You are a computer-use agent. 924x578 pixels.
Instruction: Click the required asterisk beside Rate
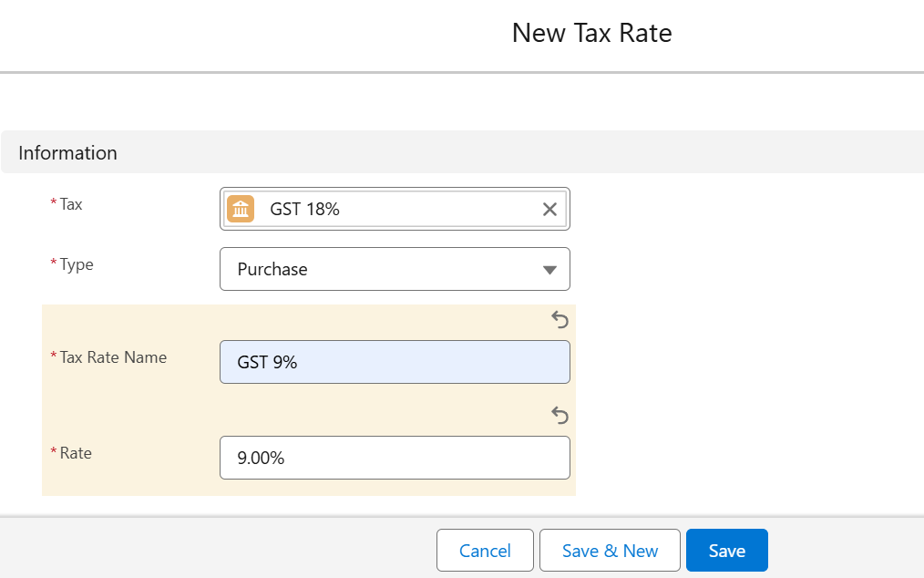coord(53,453)
